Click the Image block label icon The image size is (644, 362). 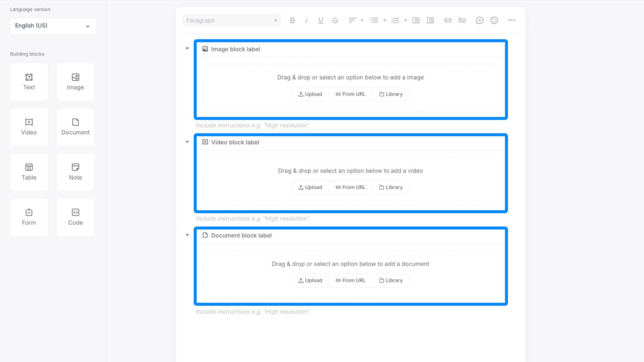pyautogui.click(x=205, y=49)
